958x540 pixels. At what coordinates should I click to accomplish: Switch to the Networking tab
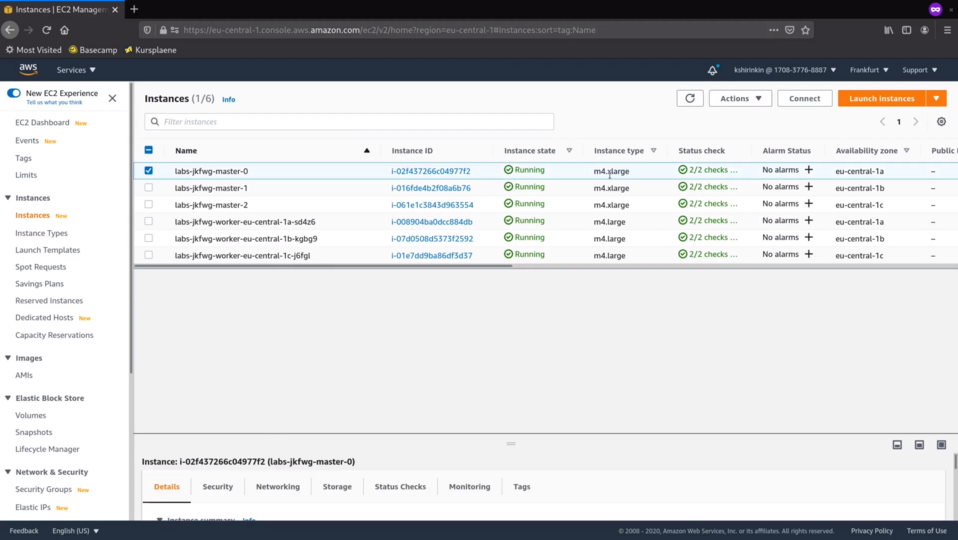pos(278,487)
